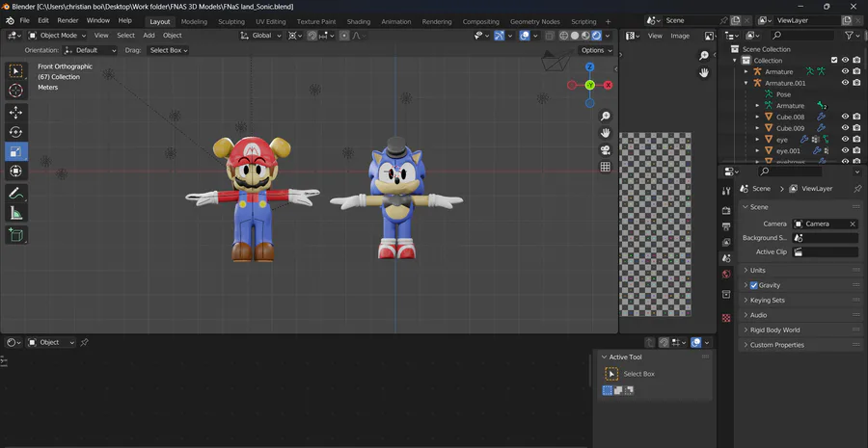Hide Cube.008 using its eye icon
868x448 pixels.
click(845, 117)
